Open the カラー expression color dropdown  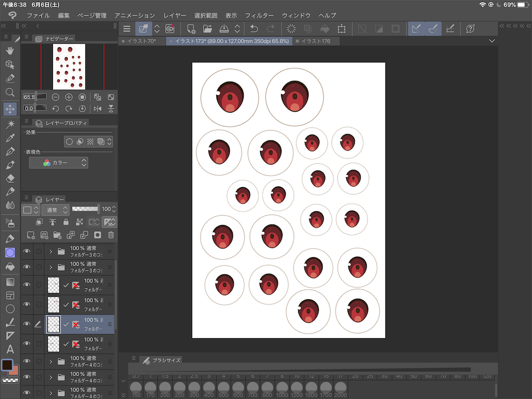[59, 163]
